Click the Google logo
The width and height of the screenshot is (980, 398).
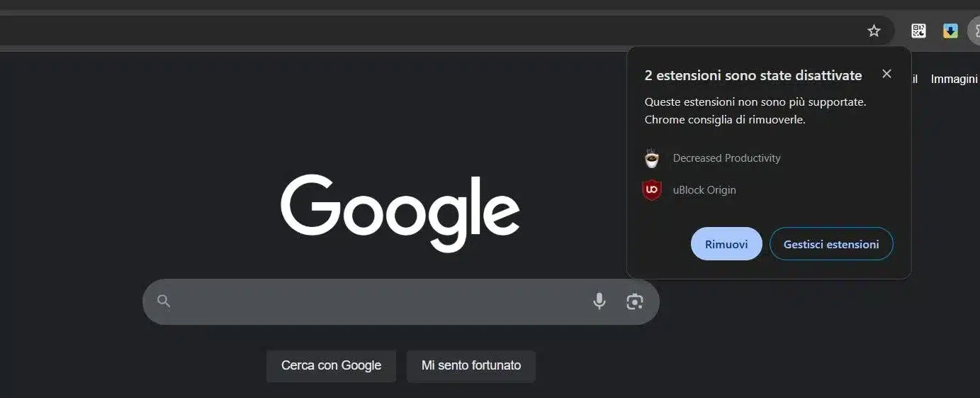(400, 212)
